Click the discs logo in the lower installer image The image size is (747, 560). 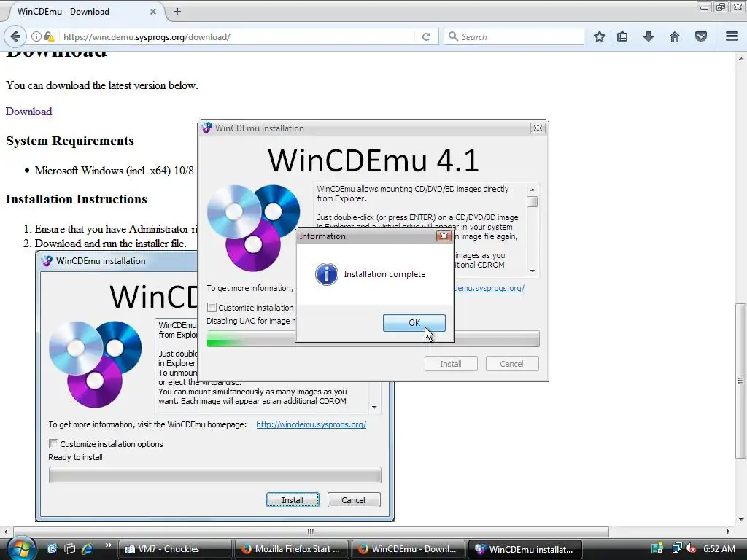(96, 365)
